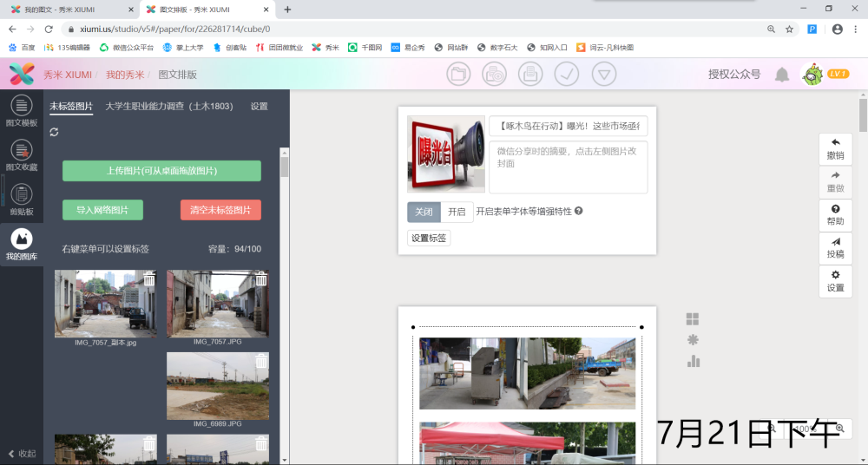Image resolution: width=868 pixels, height=465 pixels.
Task: Click the 微信分享 summary text area
Action: click(568, 167)
